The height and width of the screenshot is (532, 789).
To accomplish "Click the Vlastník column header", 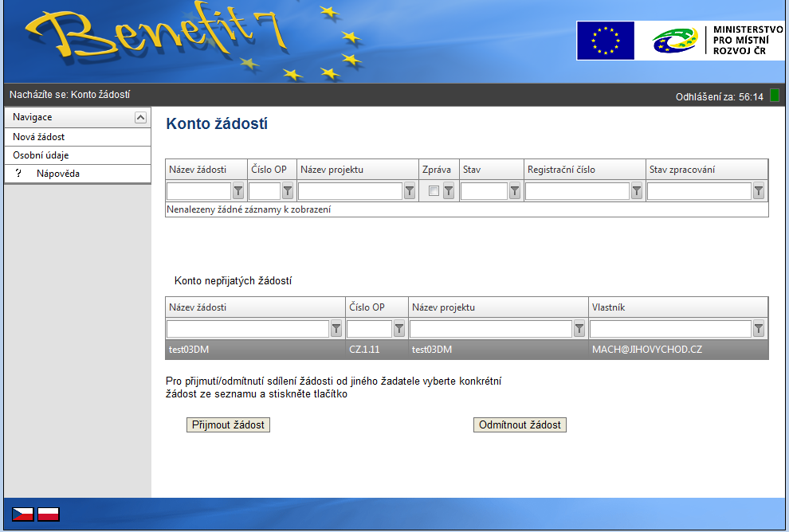I will tap(678, 307).
